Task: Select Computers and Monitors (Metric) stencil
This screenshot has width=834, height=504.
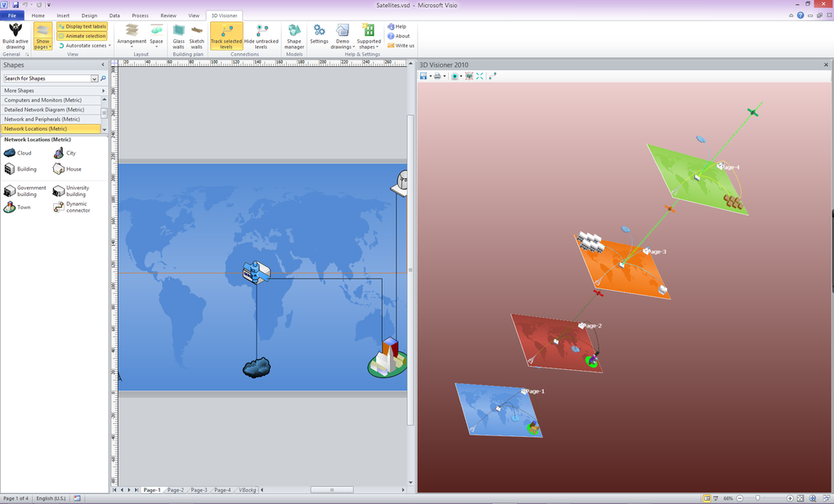Action: [51, 100]
